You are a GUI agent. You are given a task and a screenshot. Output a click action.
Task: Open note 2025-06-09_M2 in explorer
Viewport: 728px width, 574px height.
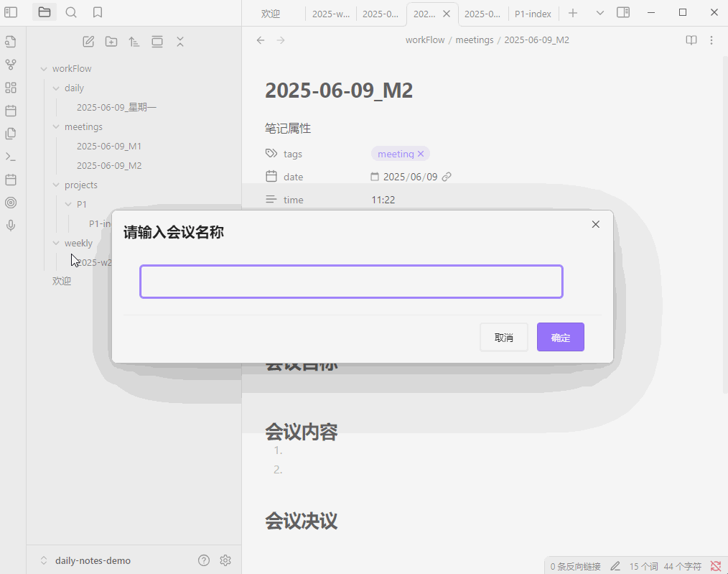tap(109, 166)
